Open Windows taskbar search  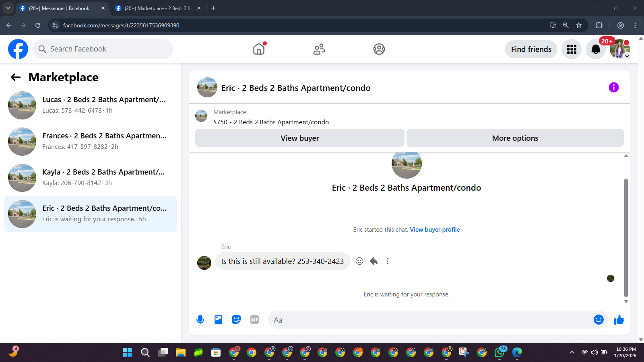point(145,353)
